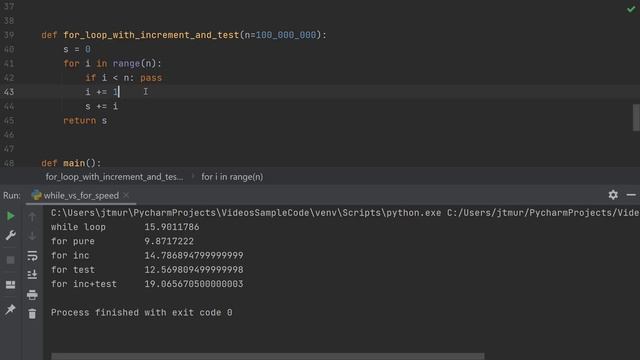
Task: Click the green inspection checkmark
Action: pos(631,9)
